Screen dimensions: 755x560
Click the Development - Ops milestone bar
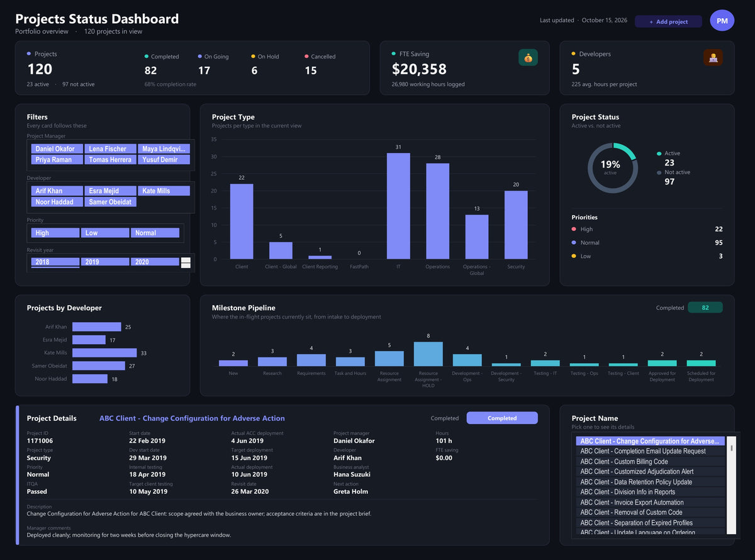pos(467,360)
